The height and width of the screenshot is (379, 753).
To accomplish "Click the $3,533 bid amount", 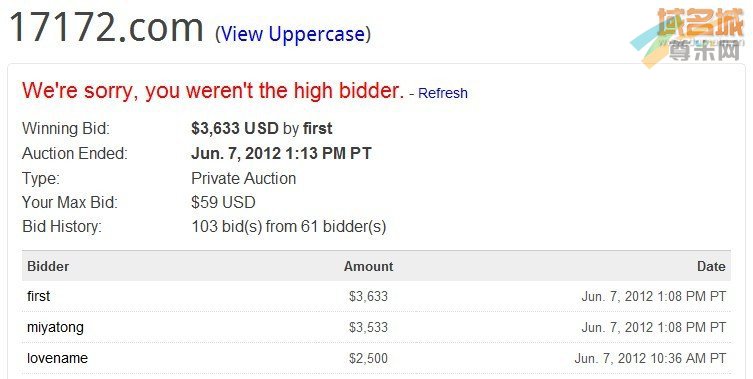I will (x=368, y=328).
